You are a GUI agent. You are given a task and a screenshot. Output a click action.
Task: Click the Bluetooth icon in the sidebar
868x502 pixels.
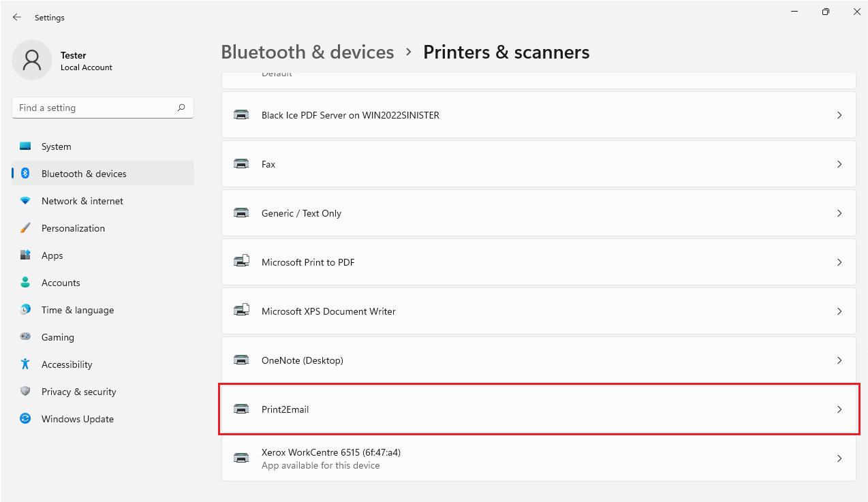coord(25,174)
